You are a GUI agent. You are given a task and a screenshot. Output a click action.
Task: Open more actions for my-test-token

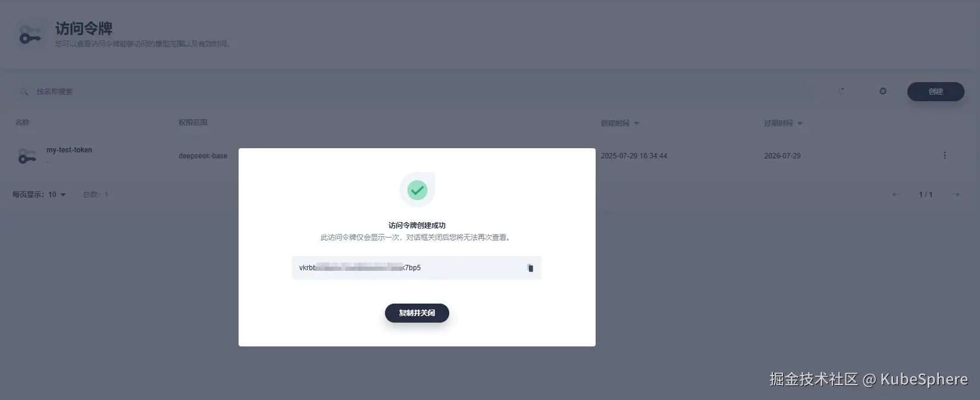(944, 155)
